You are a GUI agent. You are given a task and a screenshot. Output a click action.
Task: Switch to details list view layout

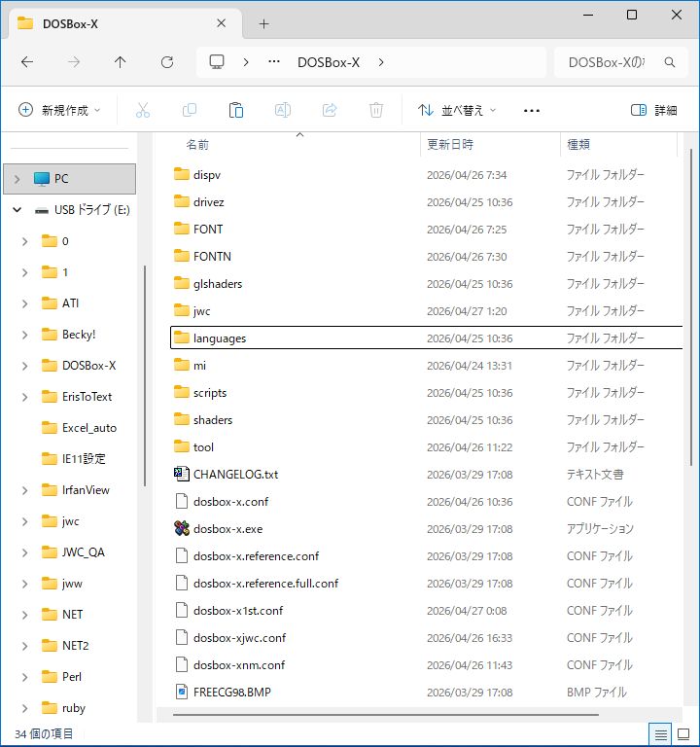(661, 733)
